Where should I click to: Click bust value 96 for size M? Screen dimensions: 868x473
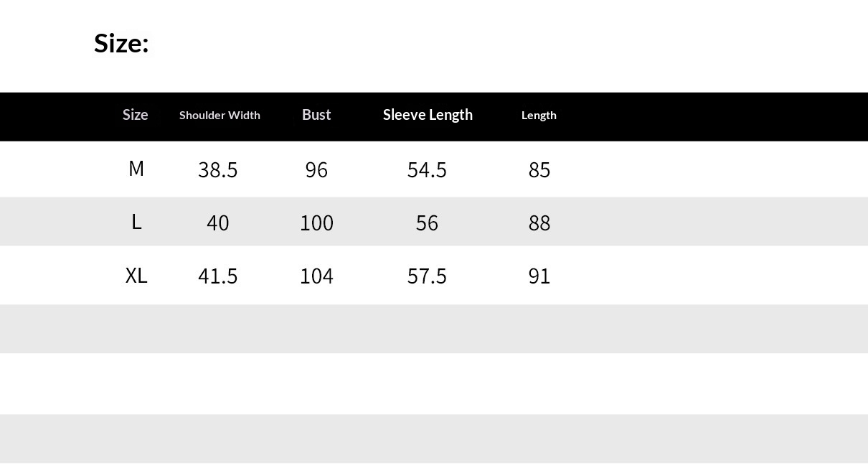tap(316, 169)
